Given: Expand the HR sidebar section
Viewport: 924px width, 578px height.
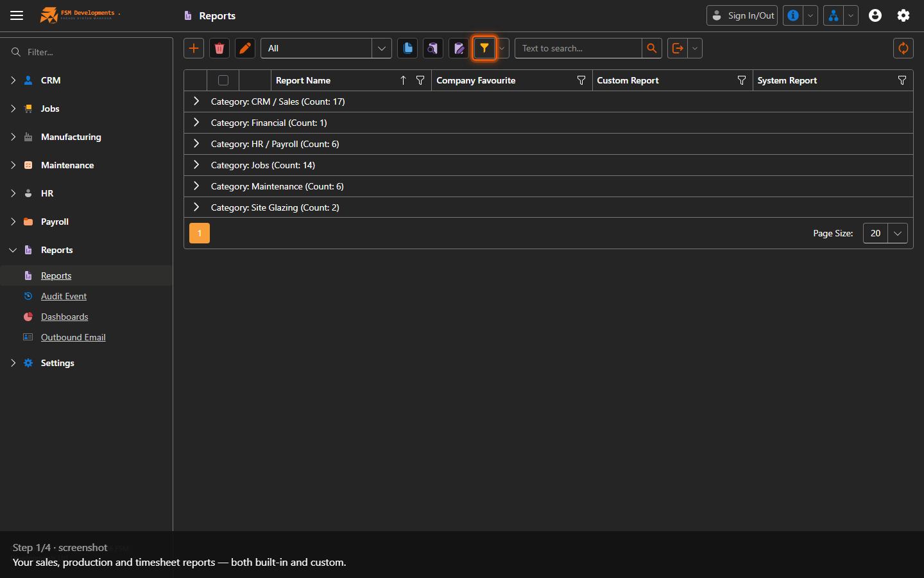Looking at the screenshot, I should (x=13, y=193).
